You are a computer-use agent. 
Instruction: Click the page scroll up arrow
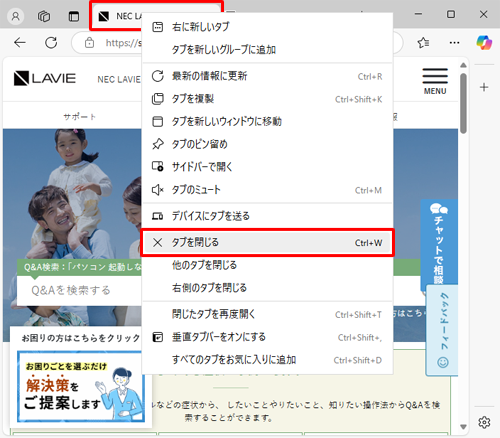[x=463, y=65]
